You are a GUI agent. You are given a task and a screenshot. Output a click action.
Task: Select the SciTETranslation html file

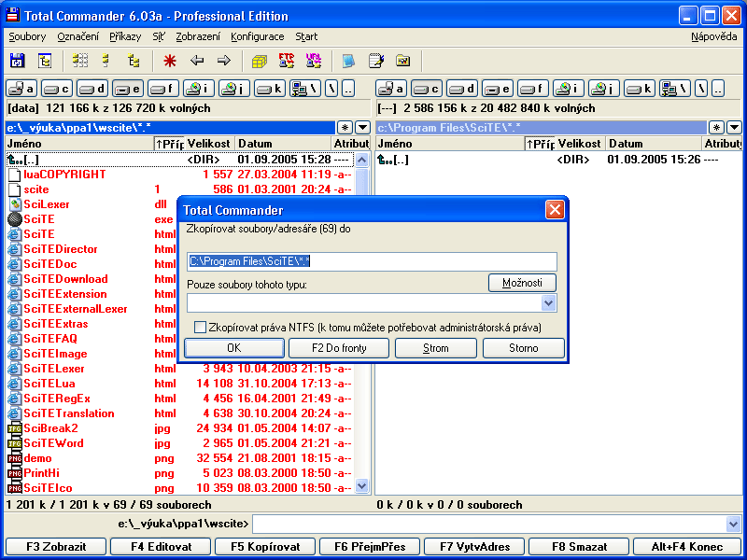[x=180, y=413]
